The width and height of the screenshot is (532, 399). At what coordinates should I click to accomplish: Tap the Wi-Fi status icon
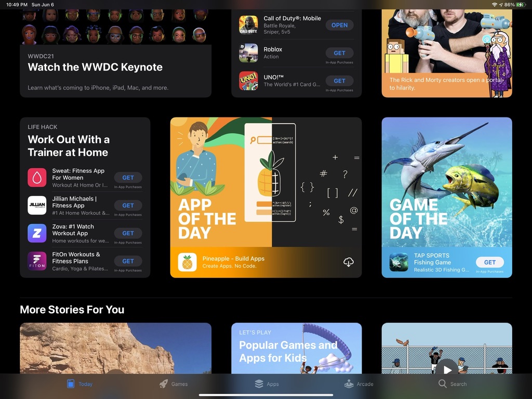point(495,4)
